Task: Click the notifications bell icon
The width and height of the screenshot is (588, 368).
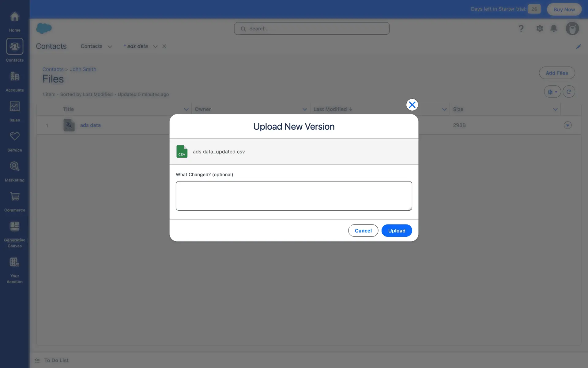Action: (x=554, y=29)
